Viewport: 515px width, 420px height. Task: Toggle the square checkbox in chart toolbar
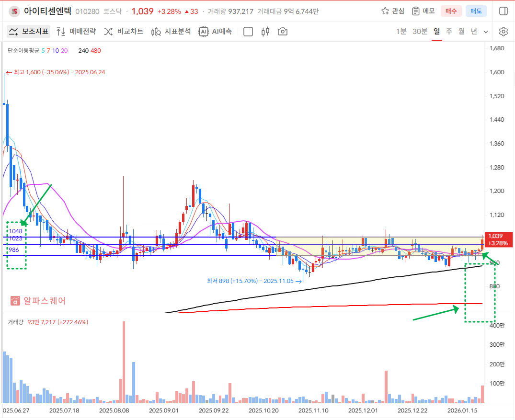click(x=248, y=32)
